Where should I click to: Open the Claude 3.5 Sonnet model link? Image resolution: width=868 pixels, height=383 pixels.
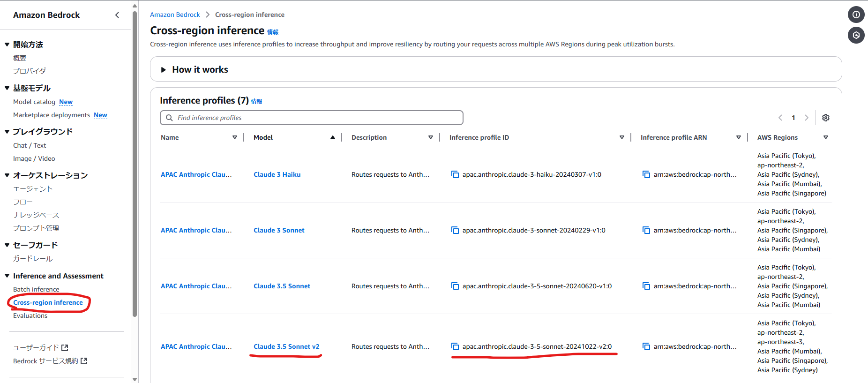click(282, 286)
